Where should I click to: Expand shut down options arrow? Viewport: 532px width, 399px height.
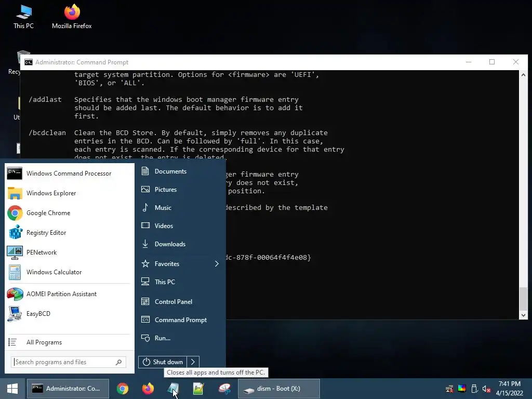click(193, 362)
